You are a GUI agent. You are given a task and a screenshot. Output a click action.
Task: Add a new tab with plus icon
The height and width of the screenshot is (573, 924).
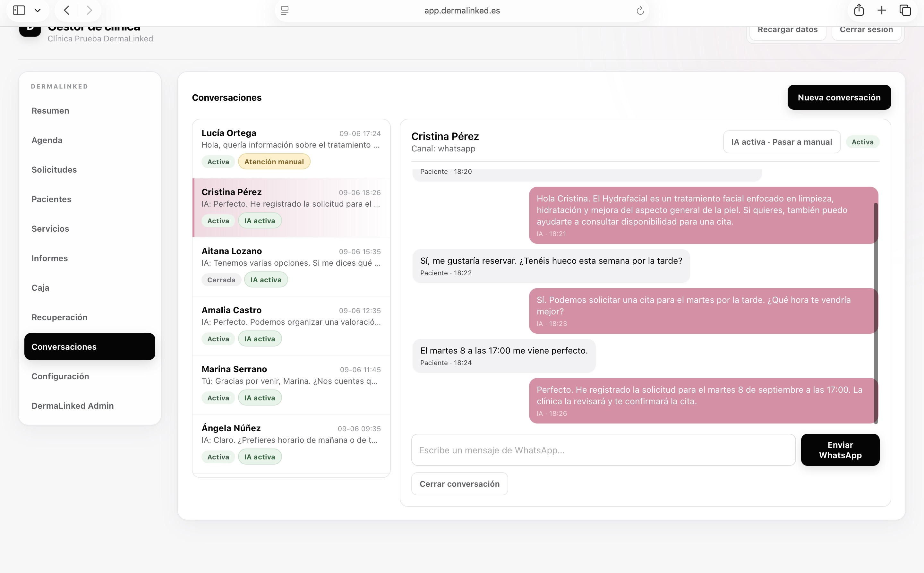882,10
